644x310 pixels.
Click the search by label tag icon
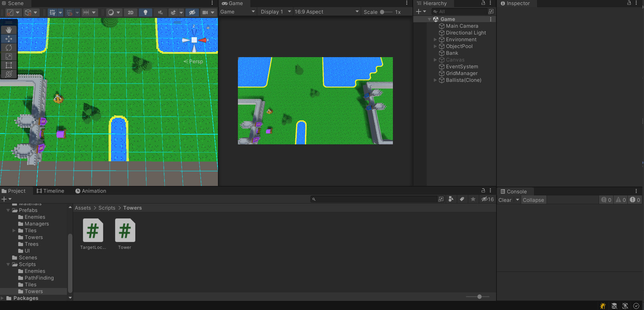(462, 199)
